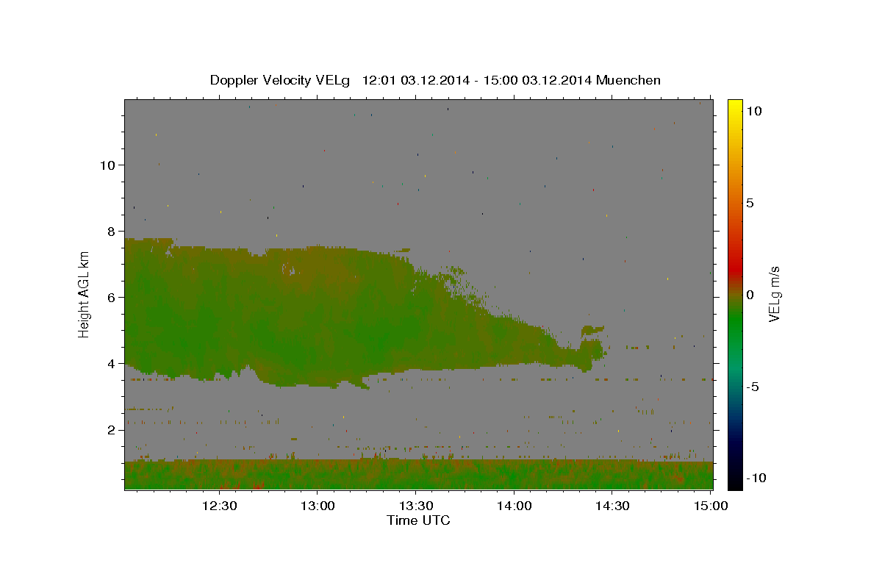The width and height of the screenshot is (882, 588).
Task: Click the 'Time UTC' x-axis label
Action: coord(418,520)
